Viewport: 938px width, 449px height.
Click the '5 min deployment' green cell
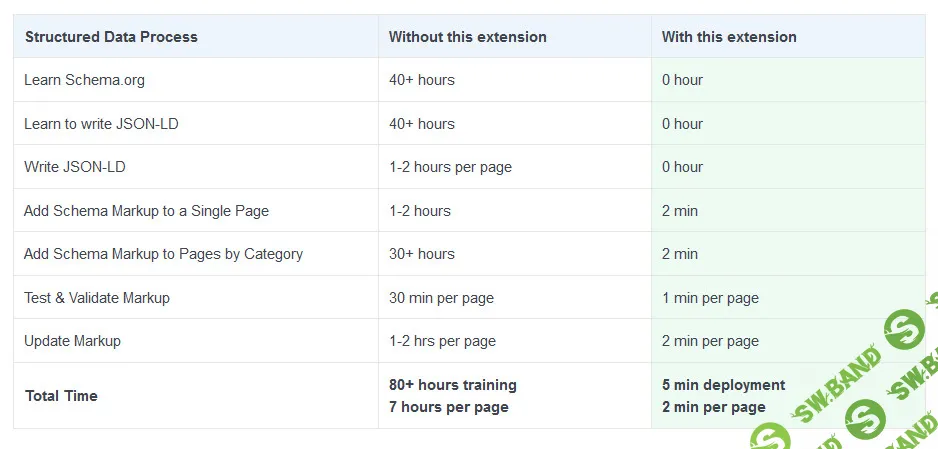point(723,385)
